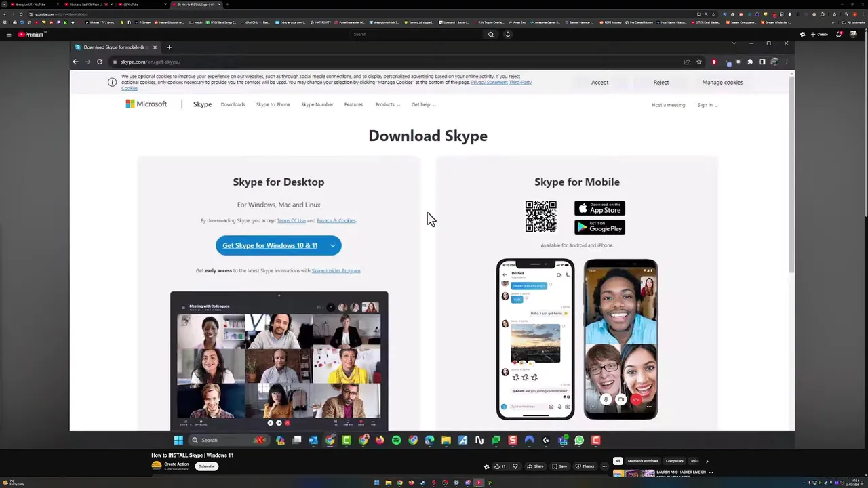Go back in the Skype browser window
Image resolution: width=868 pixels, height=488 pixels.
click(x=75, y=62)
